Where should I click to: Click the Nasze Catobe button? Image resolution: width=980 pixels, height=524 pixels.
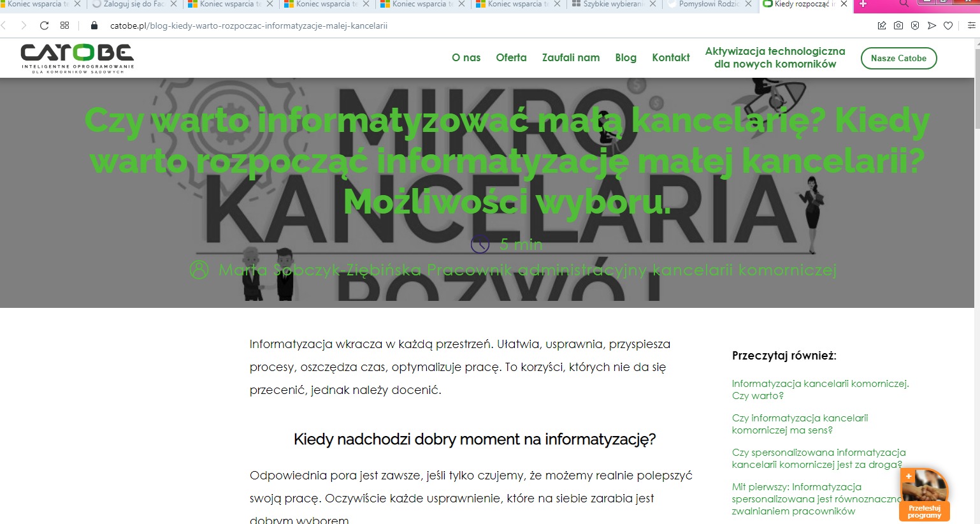(898, 58)
